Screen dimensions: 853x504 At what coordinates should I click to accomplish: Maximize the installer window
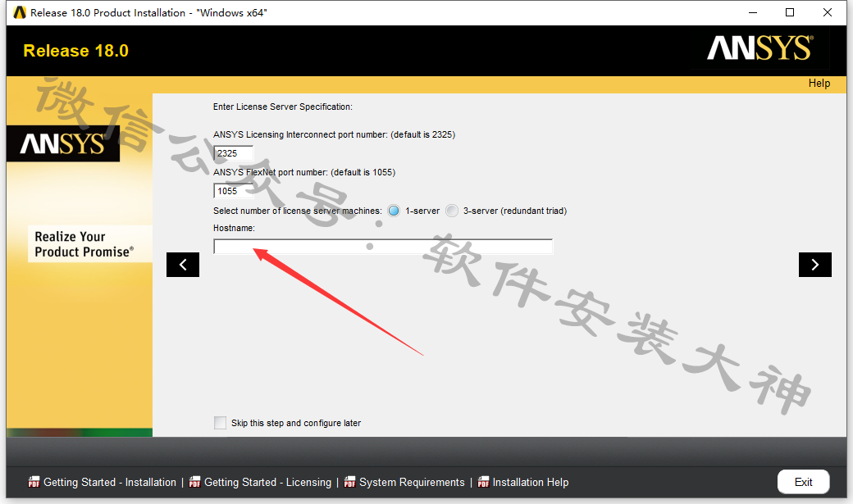point(790,12)
